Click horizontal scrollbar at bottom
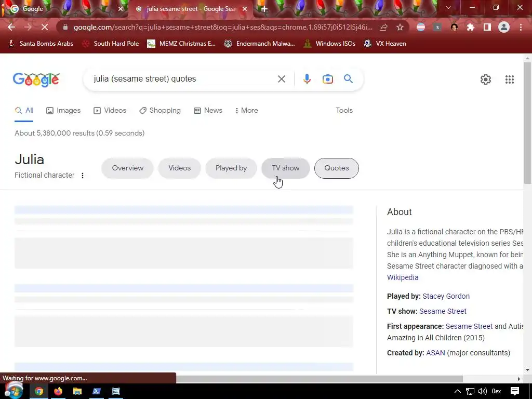 (x=319, y=379)
